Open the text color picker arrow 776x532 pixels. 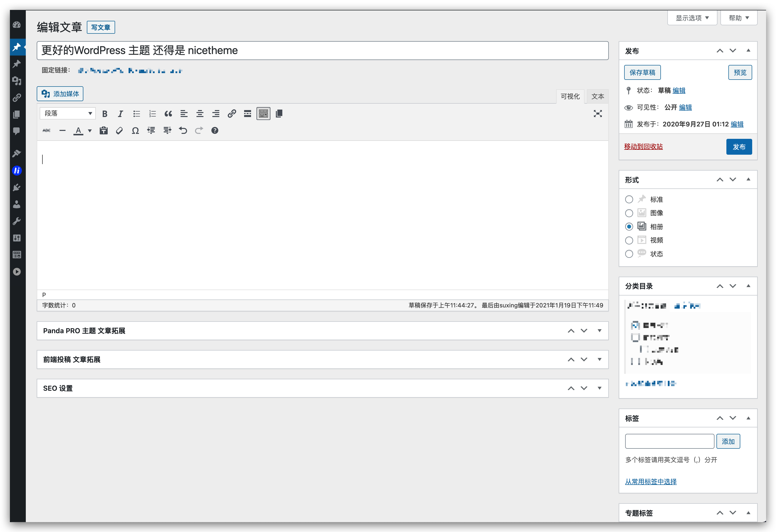90,130
